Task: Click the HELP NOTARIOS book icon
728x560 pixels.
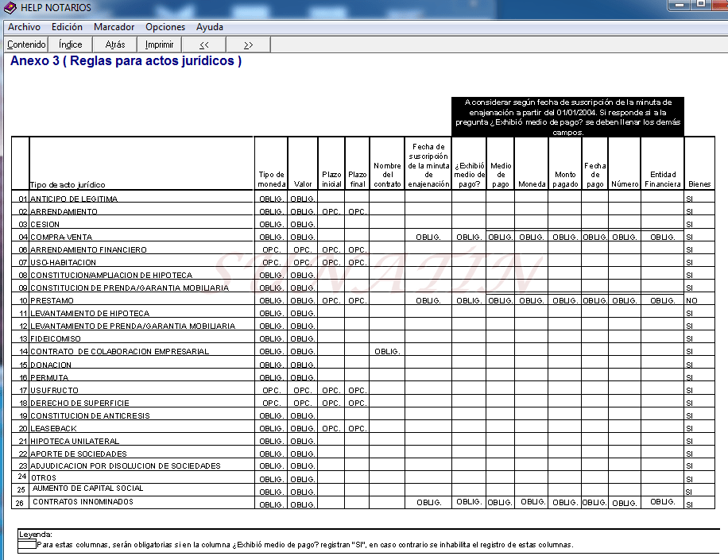Action: pos(10,8)
